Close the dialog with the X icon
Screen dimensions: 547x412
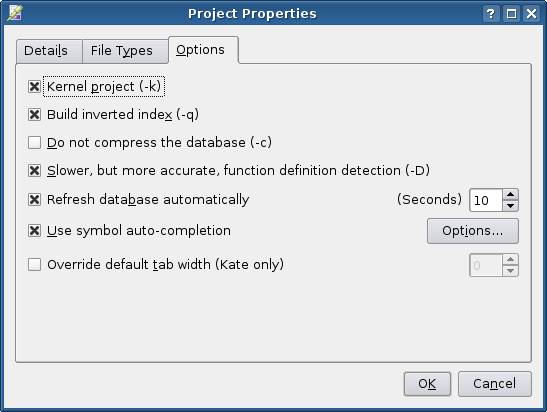[x=531, y=14]
